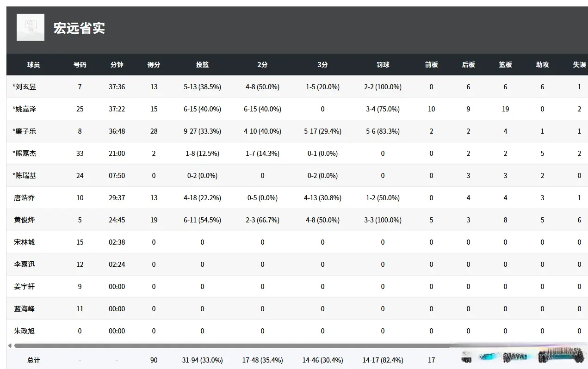
Task: Open player 姚嘉泽's name
Action: 25,109
